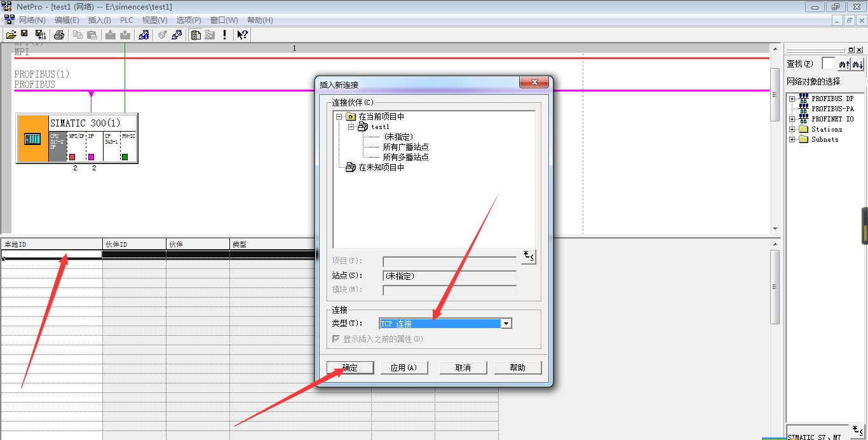Select 所有广播站点 in the partner tree
Image resolution: width=868 pixels, height=440 pixels.
tap(405, 147)
